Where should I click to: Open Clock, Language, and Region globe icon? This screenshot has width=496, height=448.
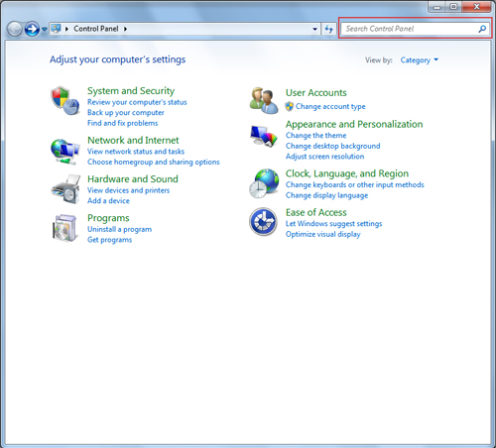point(264,183)
